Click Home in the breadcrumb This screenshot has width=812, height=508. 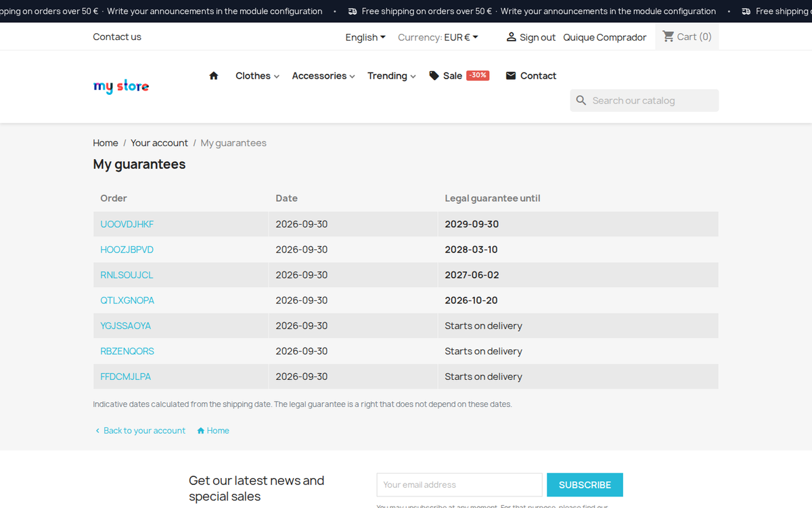(x=106, y=143)
